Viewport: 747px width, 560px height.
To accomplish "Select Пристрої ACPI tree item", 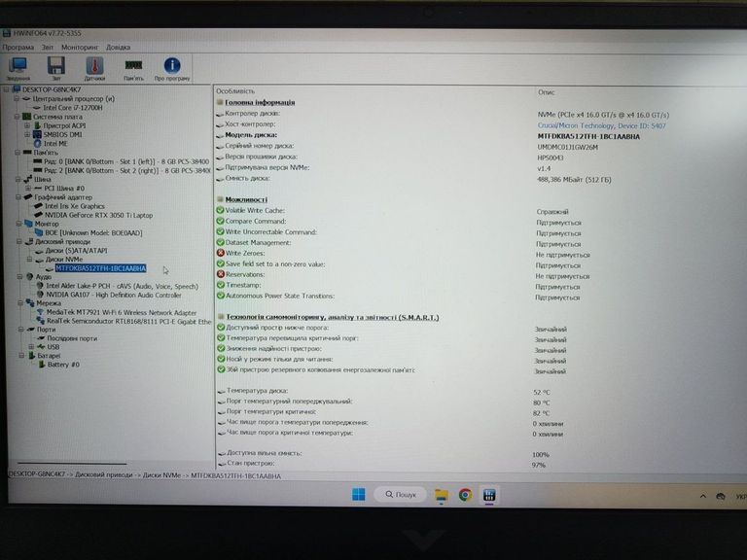I will pos(64,125).
